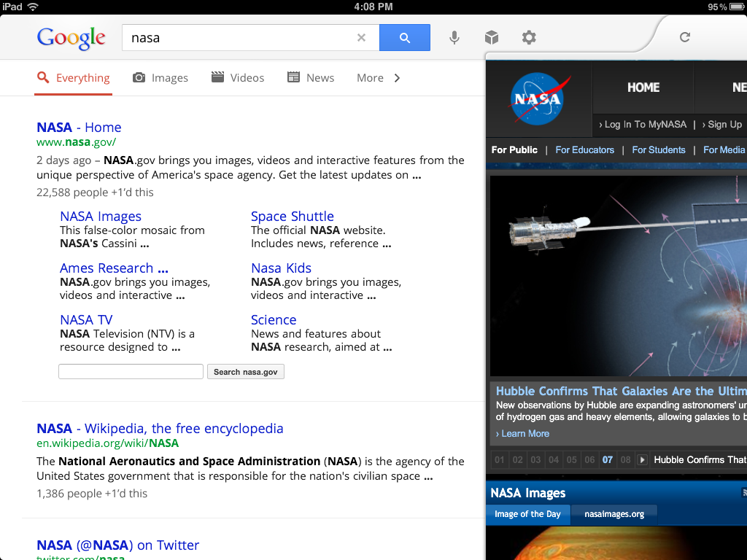Click the NASA meatball logo
This screenshot has height=560, width=747.
point(538,98)
